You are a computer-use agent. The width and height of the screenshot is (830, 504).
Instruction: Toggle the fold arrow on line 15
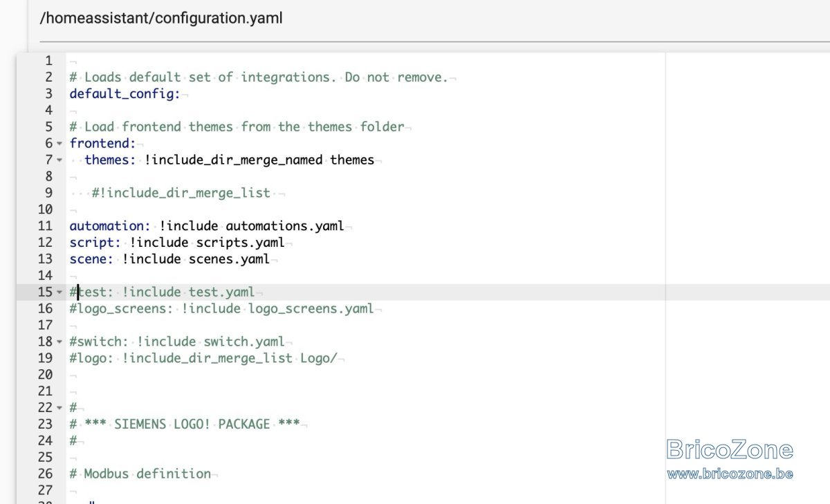(59, 292)
